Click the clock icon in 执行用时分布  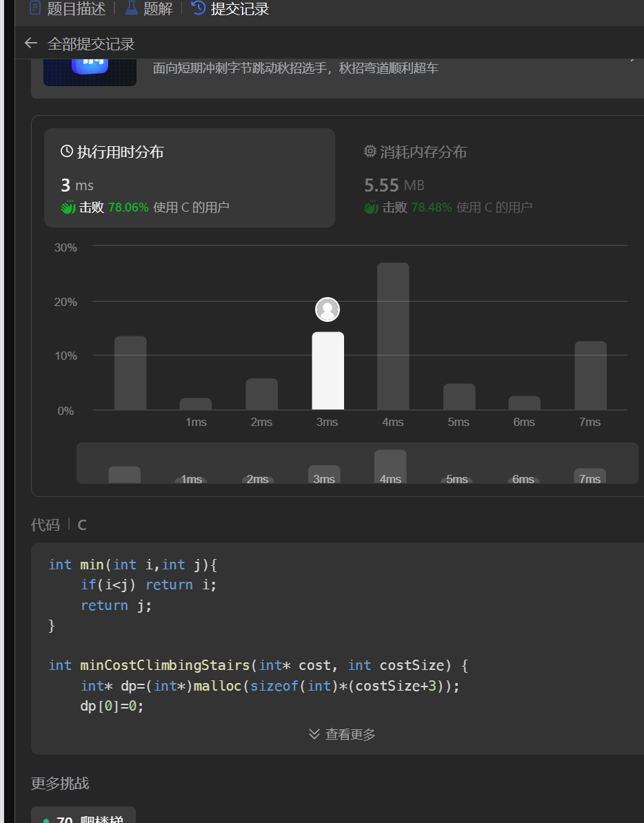click(x=67, y=152)
